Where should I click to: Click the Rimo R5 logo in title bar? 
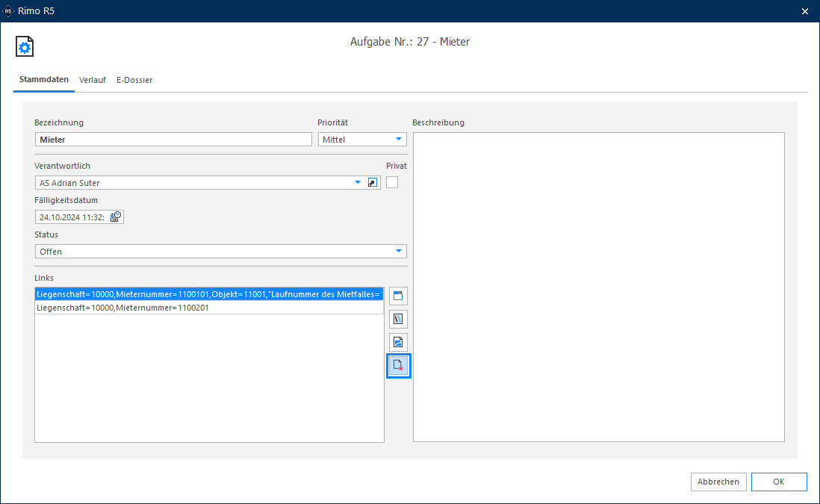[8, 11]
